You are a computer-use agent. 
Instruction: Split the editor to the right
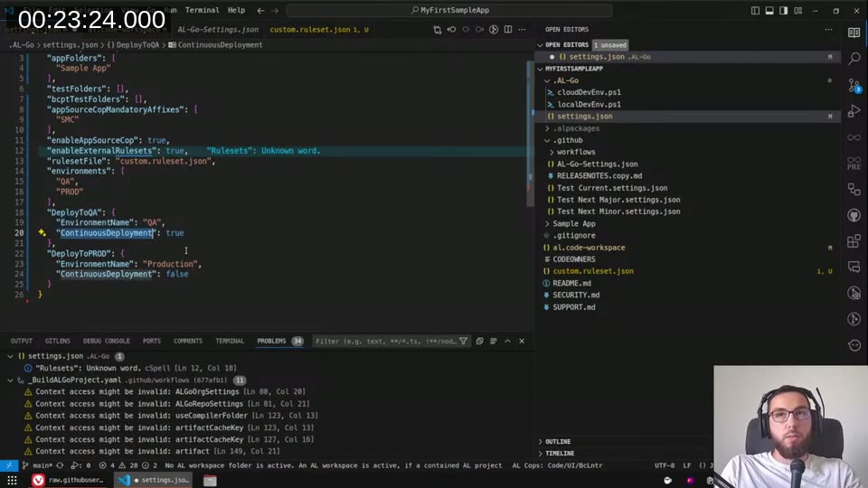coord(507,29)
